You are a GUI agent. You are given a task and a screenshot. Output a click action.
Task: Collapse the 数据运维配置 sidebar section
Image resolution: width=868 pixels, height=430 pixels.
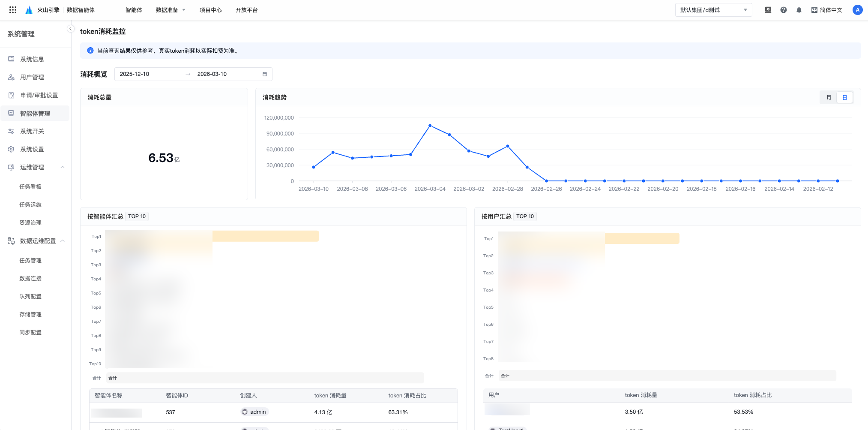[63, 241]
